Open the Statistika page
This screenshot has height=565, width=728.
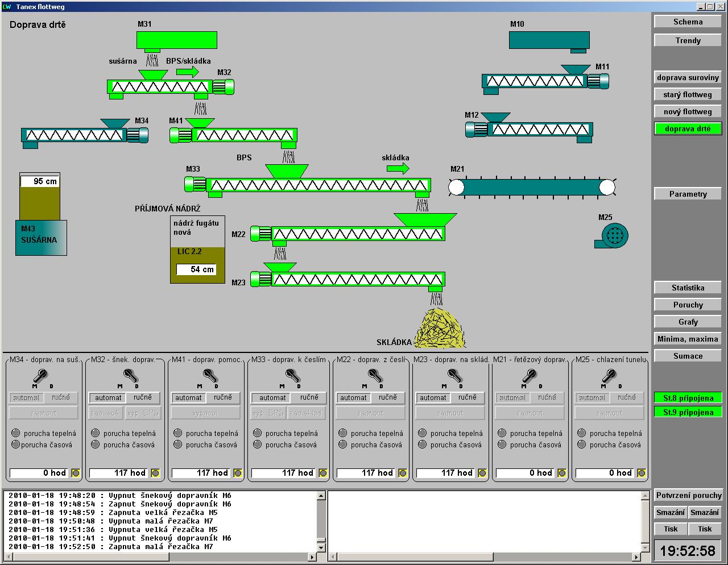click(x=688, y=288)
